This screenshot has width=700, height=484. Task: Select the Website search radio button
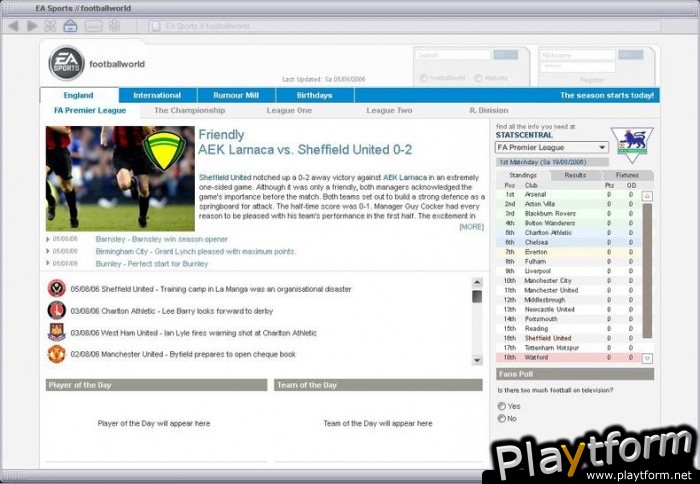[x=478, y=78]
